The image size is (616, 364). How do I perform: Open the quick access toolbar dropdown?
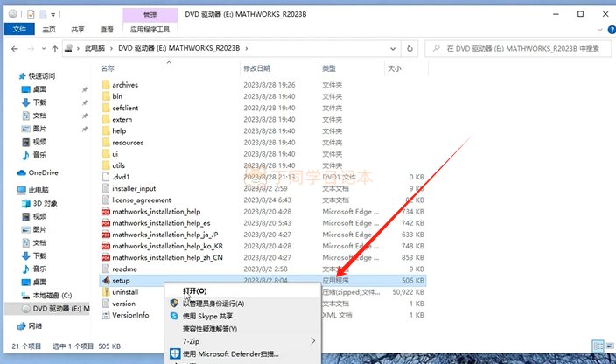52,15
